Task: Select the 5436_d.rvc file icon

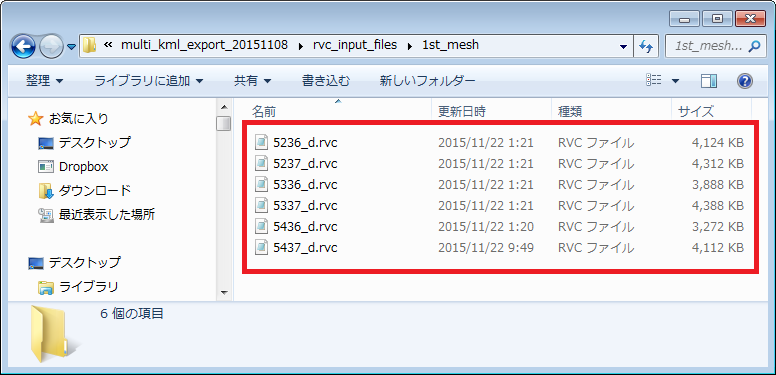Action: point(261,227)
